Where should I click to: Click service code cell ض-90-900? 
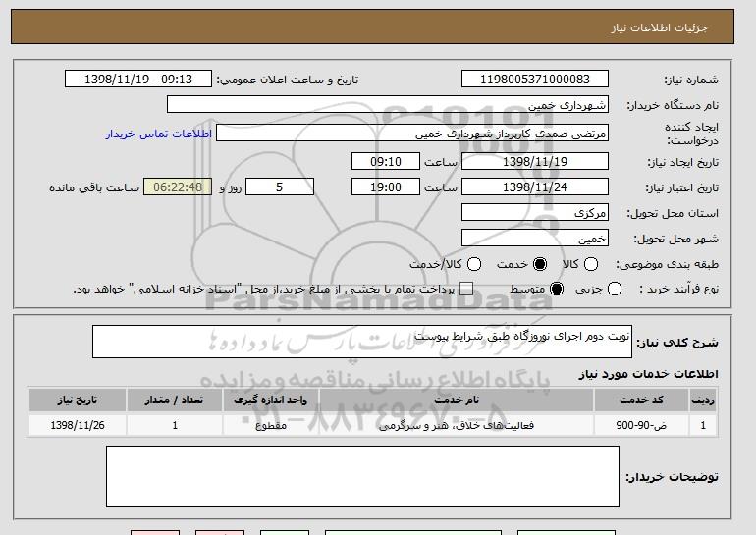(641, 426)
